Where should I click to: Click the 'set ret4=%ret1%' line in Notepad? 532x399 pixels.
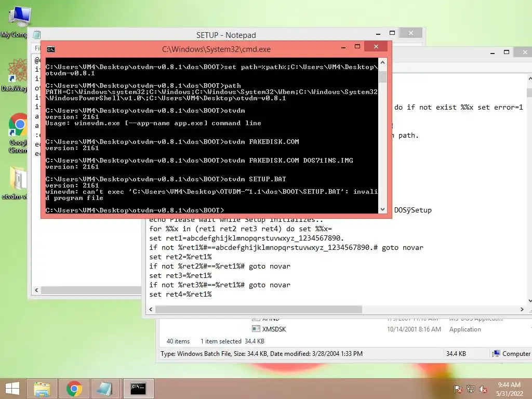click(180, 295)
